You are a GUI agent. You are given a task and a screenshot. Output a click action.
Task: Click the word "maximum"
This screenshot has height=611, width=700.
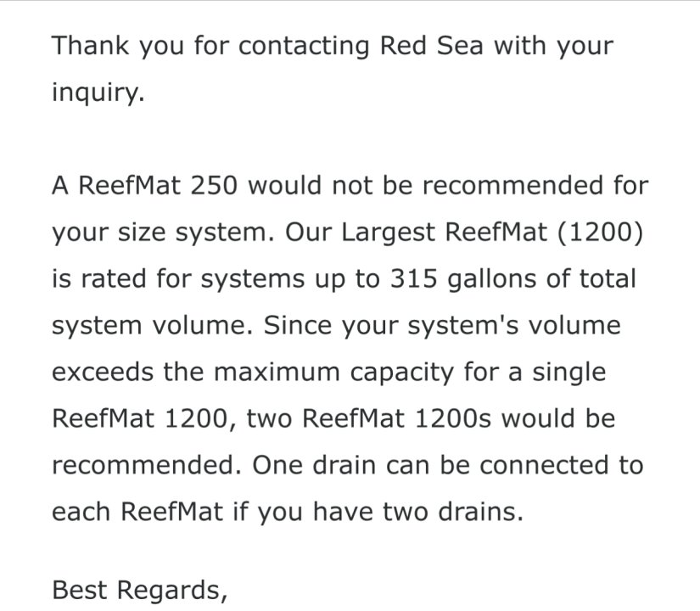pos(277,372)
